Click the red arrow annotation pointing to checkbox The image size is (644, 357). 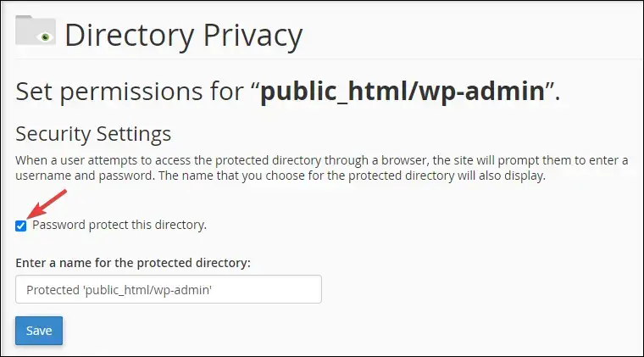47,204
